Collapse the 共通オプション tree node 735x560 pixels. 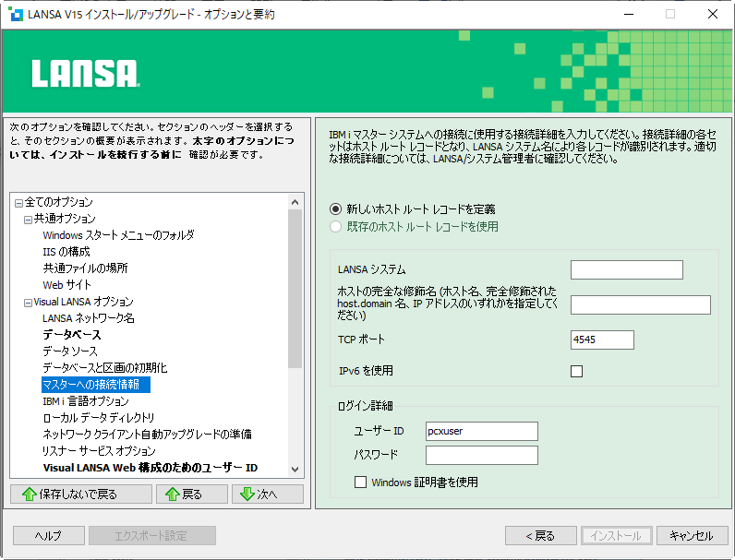[x=28, y=220]
